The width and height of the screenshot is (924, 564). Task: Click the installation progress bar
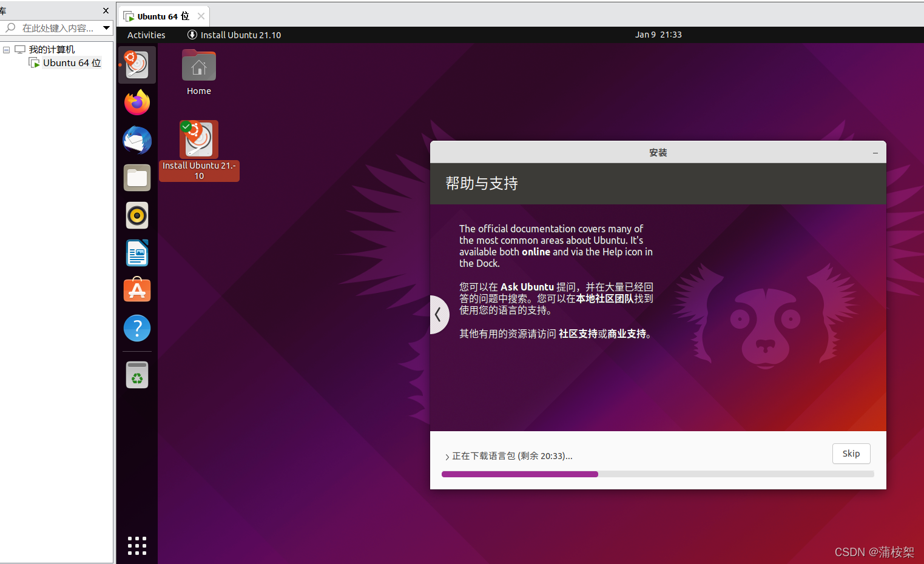point(658,474)
